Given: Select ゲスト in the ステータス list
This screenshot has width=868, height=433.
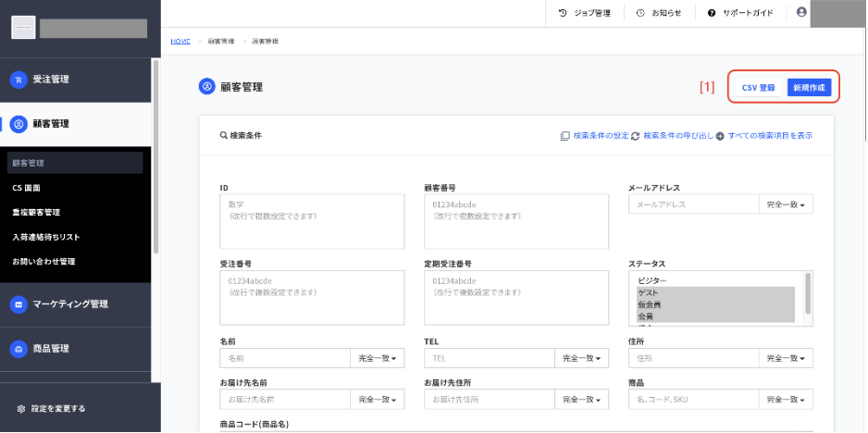Looking at the screenshot, I should coord(715,293).
